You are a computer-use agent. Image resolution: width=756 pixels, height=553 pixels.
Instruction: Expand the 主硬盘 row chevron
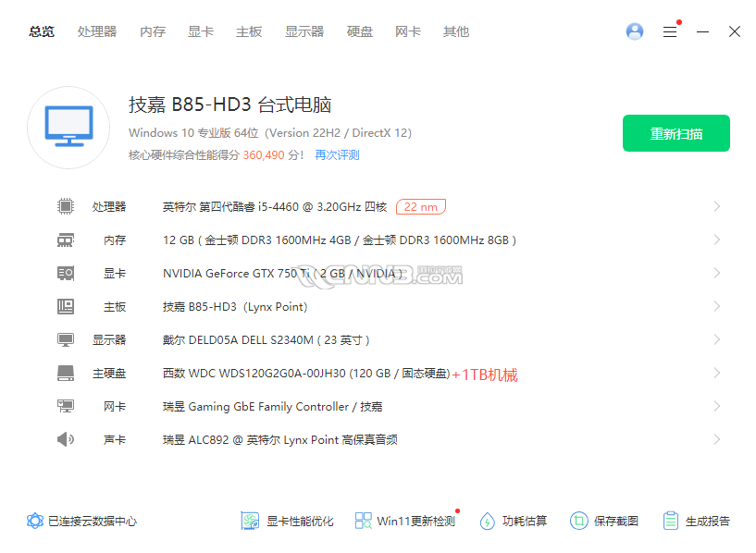(717, 373)
